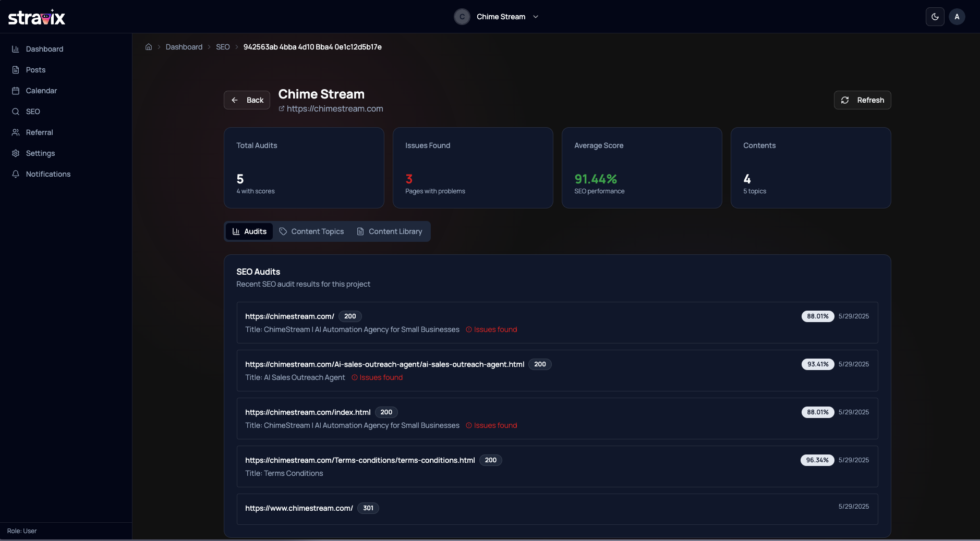
Task: Click the Contents card
Action: click(811, 168)
